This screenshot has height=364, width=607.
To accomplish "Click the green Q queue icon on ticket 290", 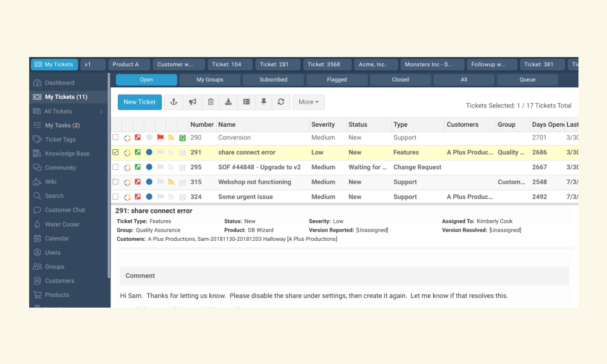I will tap(182, 138).
